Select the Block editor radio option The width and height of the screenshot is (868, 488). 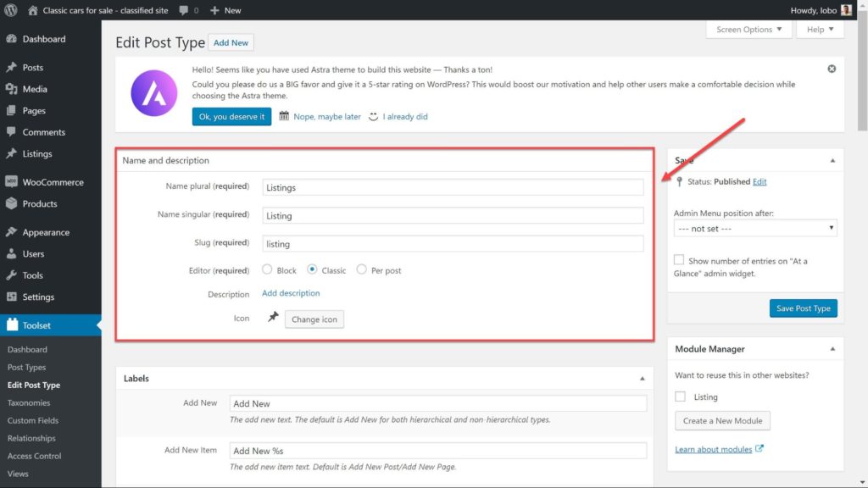click(268, 270)
